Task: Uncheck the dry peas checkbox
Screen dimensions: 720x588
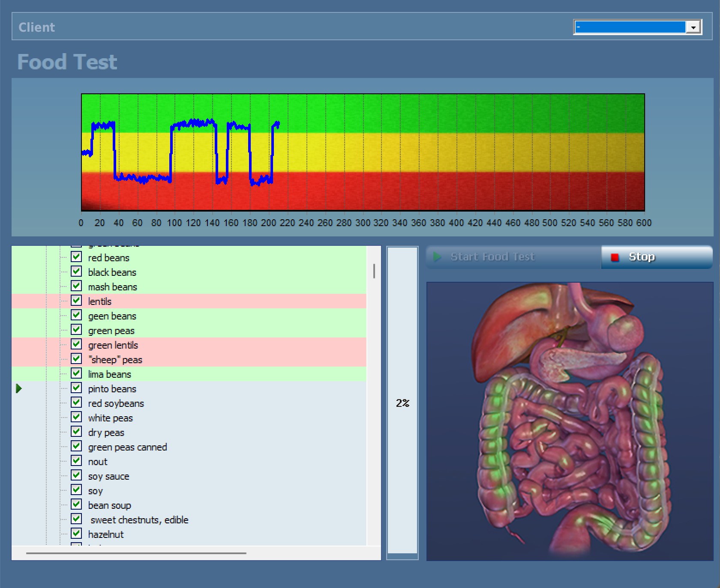Action: tap(76, 432)
